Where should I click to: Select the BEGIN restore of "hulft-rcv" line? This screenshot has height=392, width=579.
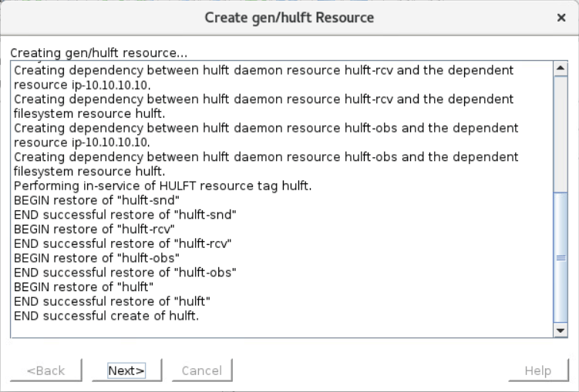94,229
